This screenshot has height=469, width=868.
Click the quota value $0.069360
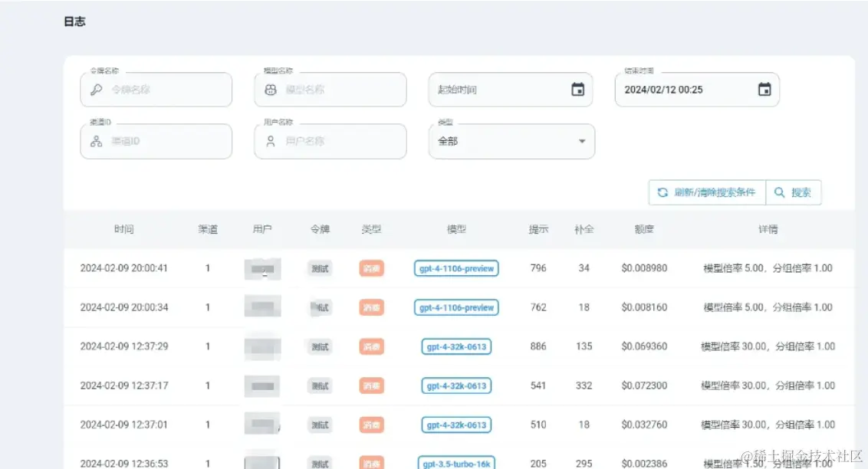[x=644, y=347]
